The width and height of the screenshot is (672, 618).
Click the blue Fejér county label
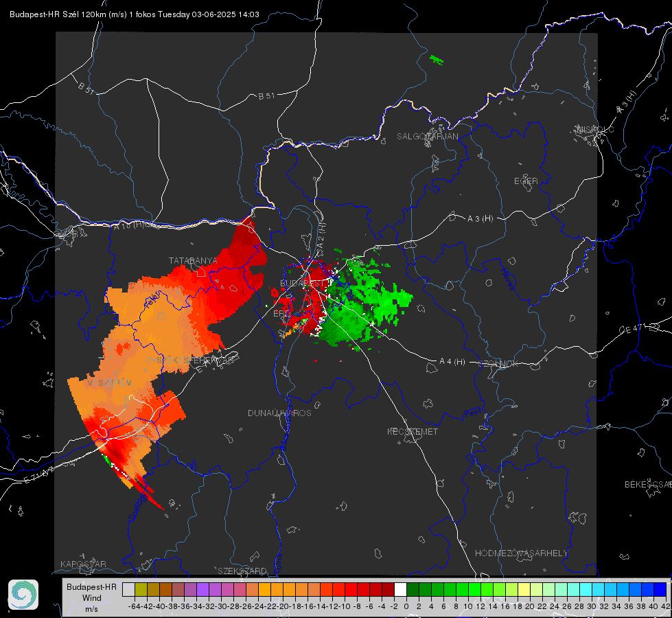pos(152,299)
